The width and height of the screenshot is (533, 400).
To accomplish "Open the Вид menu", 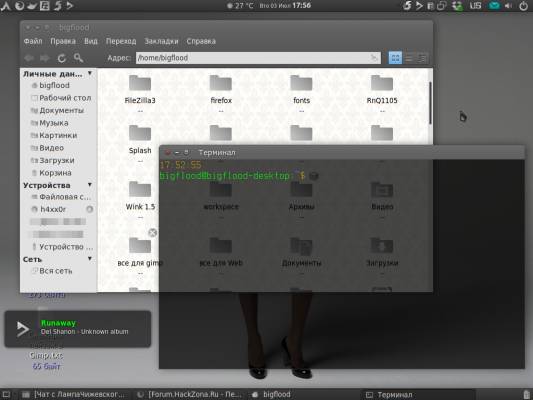I will (x=91, y=41).
